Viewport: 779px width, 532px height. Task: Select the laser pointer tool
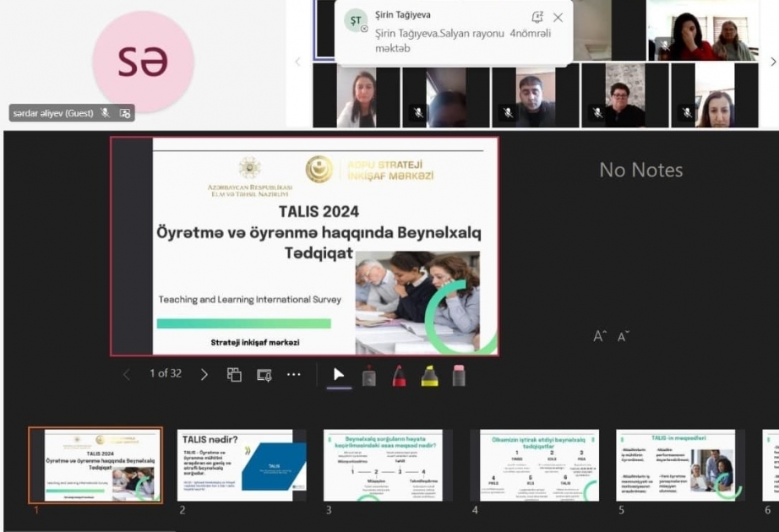pyautogui.click(x=368, y=376)
